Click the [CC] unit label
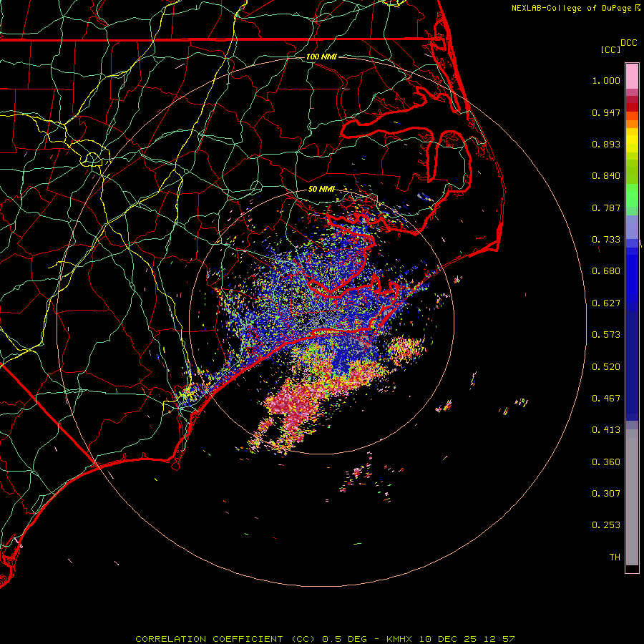644x644 pixels. (x=610, y=49)
